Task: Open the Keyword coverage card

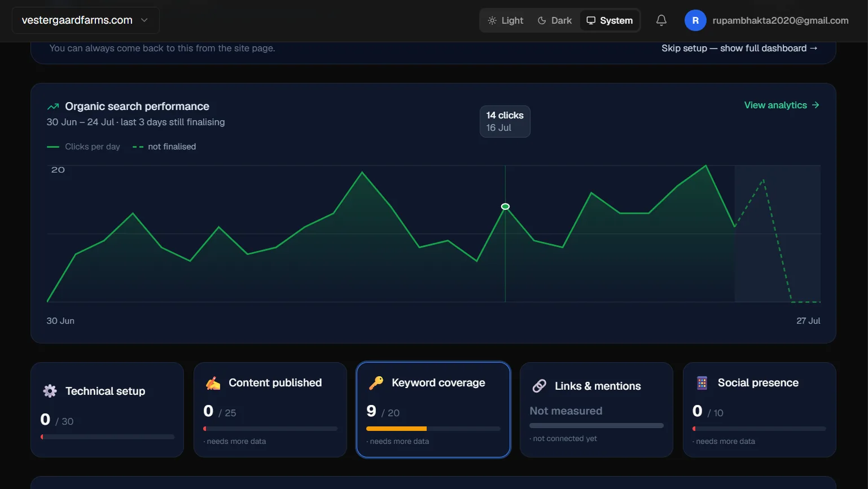Action: 433,409
